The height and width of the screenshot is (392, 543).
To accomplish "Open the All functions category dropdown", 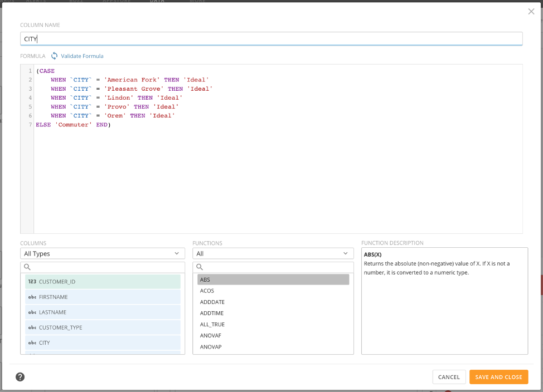I will 273,253.
